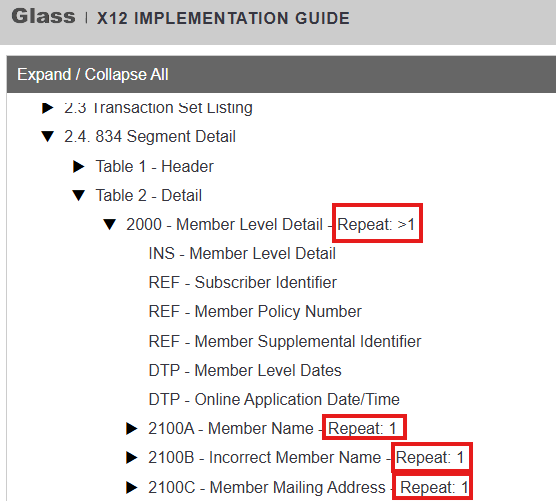Click the 2.4. 834 Segment Detail label
The image size is (556, 501).
point(150,137)
